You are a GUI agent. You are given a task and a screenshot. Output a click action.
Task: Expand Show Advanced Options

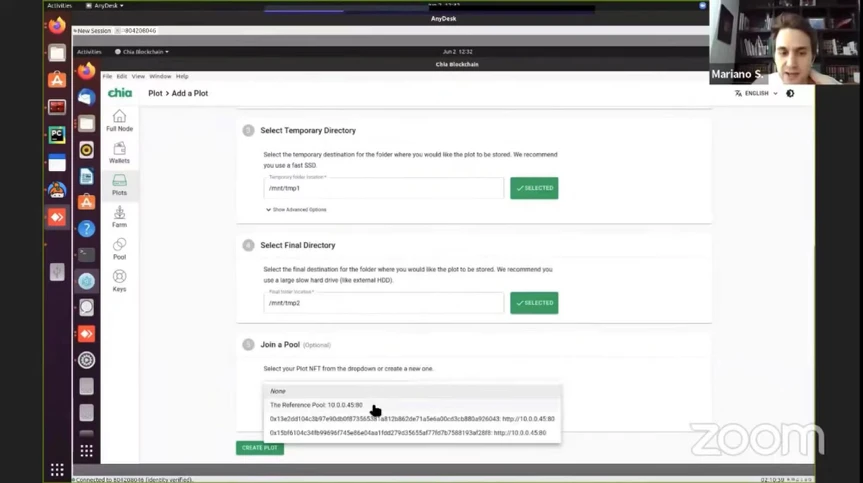[296, 210]
